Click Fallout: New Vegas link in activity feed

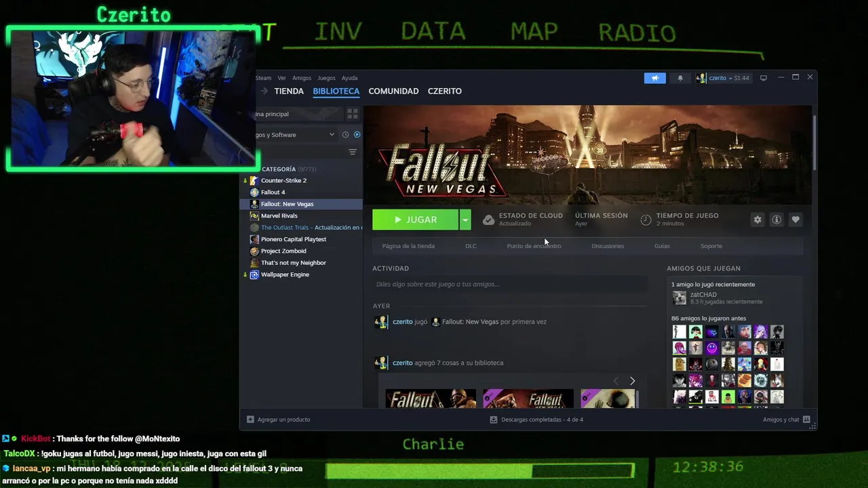[470, 322]
